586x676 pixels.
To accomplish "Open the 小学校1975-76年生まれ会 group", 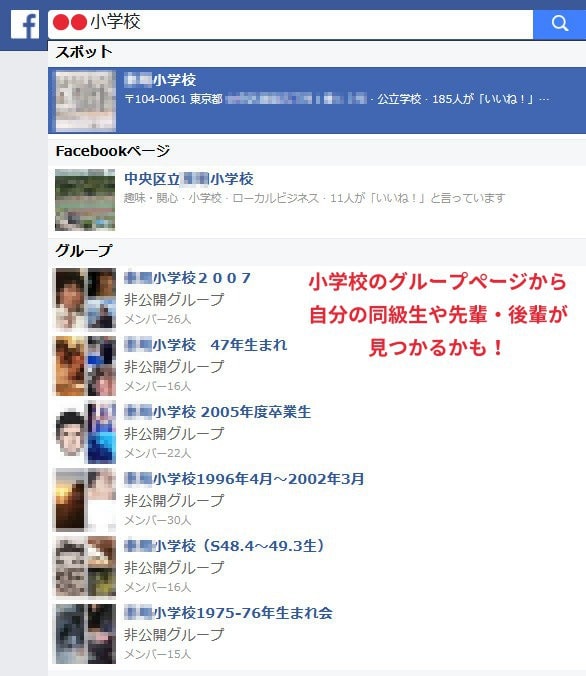I will coord(228,613).
